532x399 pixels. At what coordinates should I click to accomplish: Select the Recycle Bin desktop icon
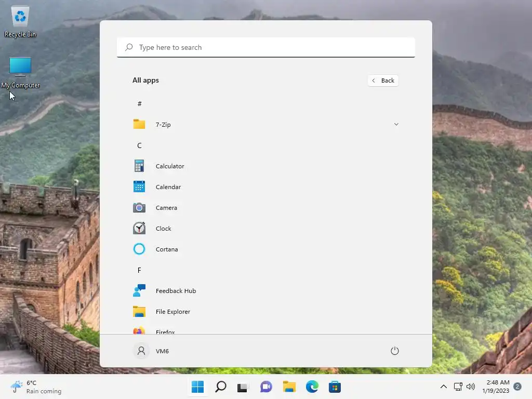pyautogui.click(x=20, y=22)
